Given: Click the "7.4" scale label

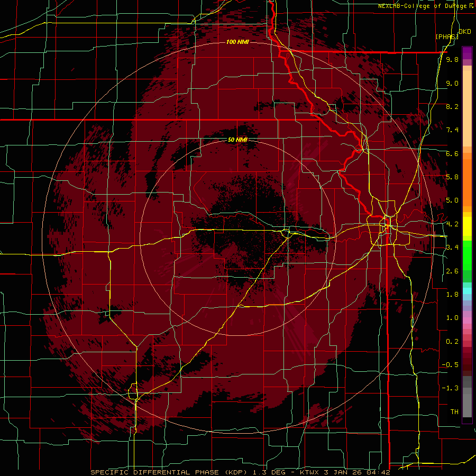Looking at the screenshot, I should (452, 130).
